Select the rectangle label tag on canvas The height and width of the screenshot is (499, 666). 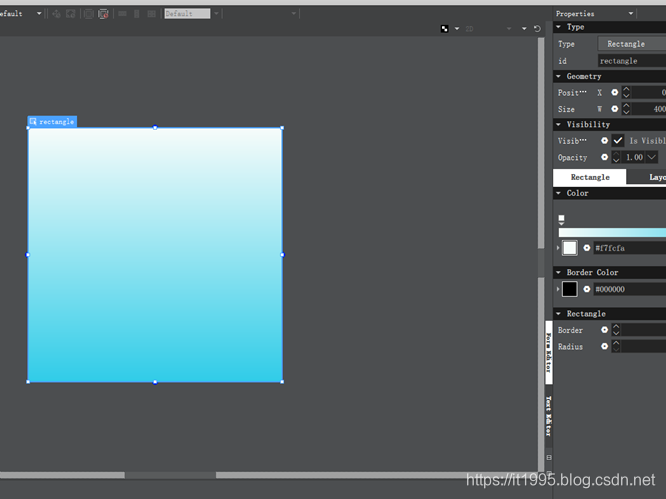point(52,121)
